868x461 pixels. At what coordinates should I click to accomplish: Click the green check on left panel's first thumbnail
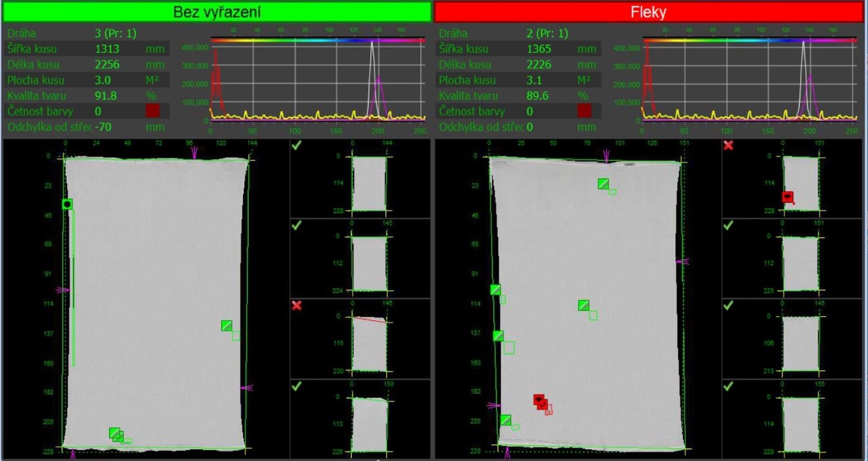click(296, 145)
